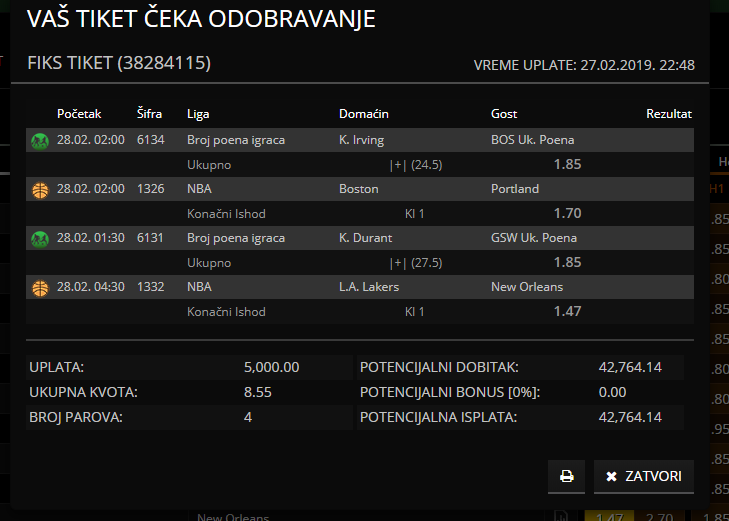Select the Rezultat column header
The height and width of the screenshot is (521, 729).
click(669, 114)
